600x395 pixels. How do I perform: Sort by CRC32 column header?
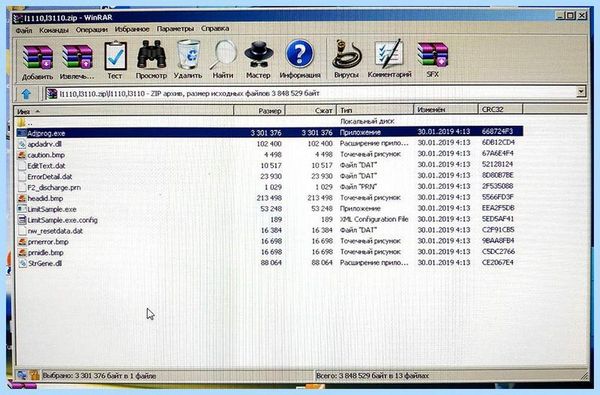tap(501, 109)
